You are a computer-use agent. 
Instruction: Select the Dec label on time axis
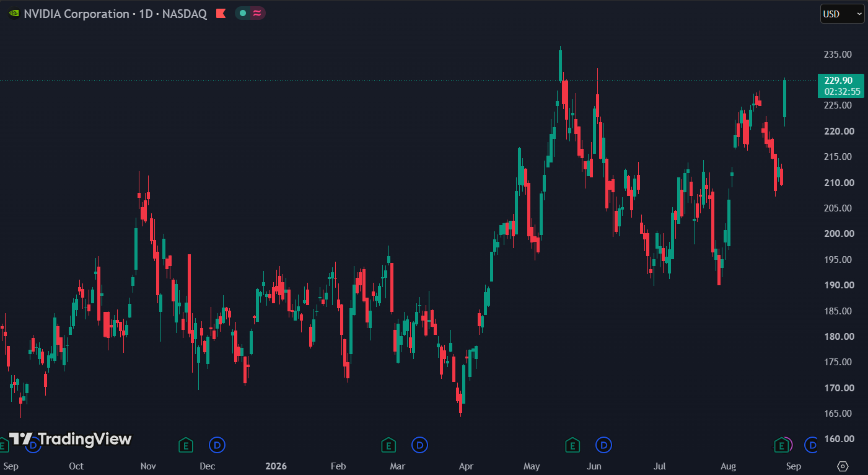[208, 466]
